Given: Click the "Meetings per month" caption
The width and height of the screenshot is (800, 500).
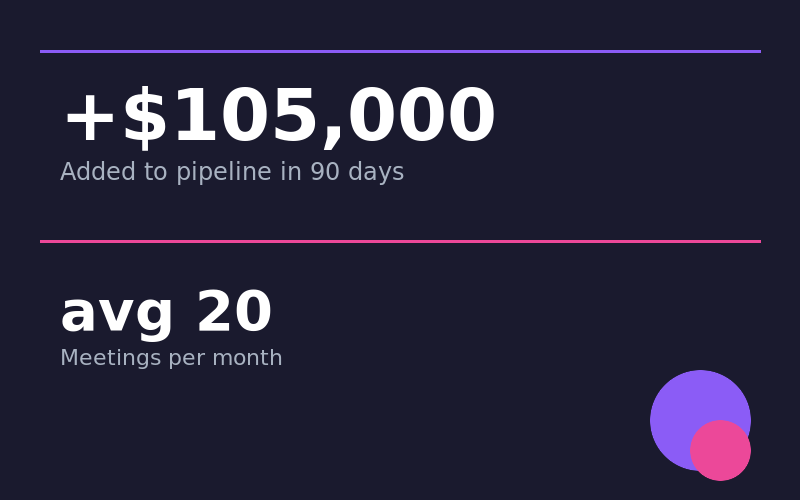Looking at the screenshot, I should (x=171, y=359).
